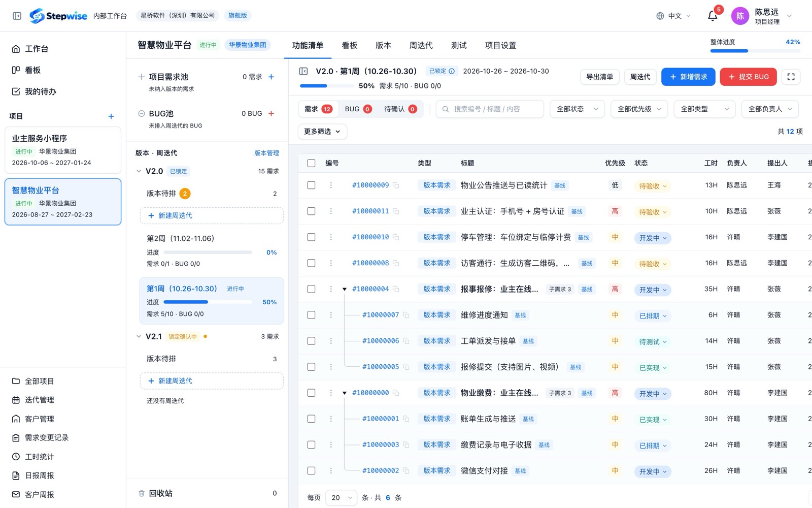This screenshot has width=812, height=508.
Task: Click the 导出清单 button
Action: click(x=599, y=77)
